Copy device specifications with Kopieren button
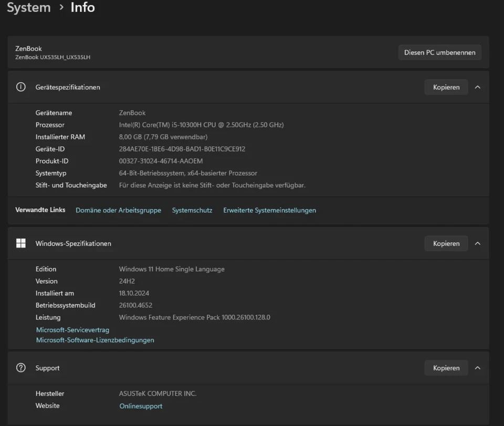504x426 pixels. (446, 87)
